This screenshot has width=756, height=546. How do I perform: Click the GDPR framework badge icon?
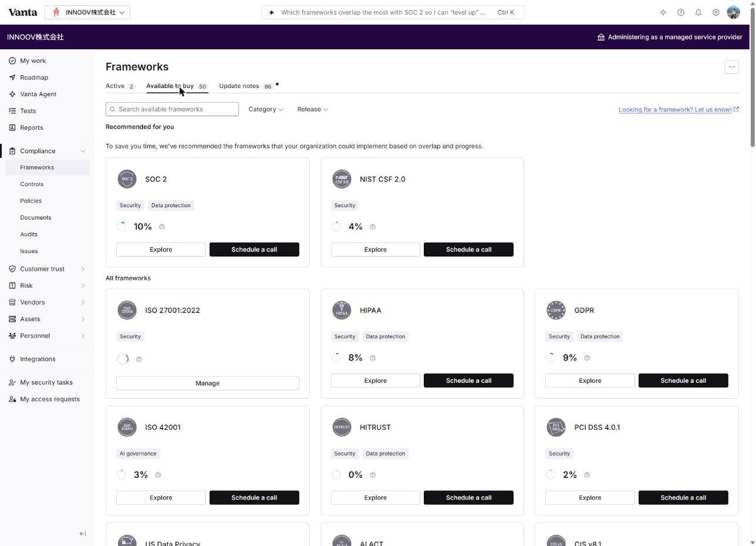pos(556,310)
